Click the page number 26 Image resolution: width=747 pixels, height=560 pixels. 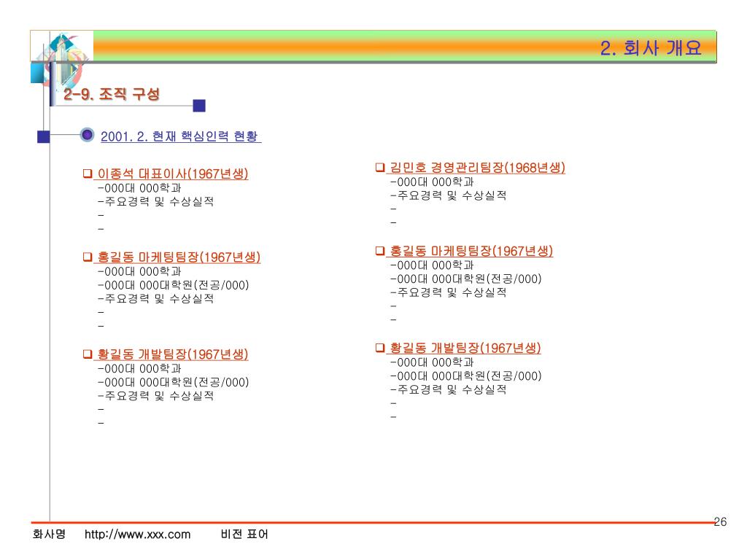tap(720, 522)
